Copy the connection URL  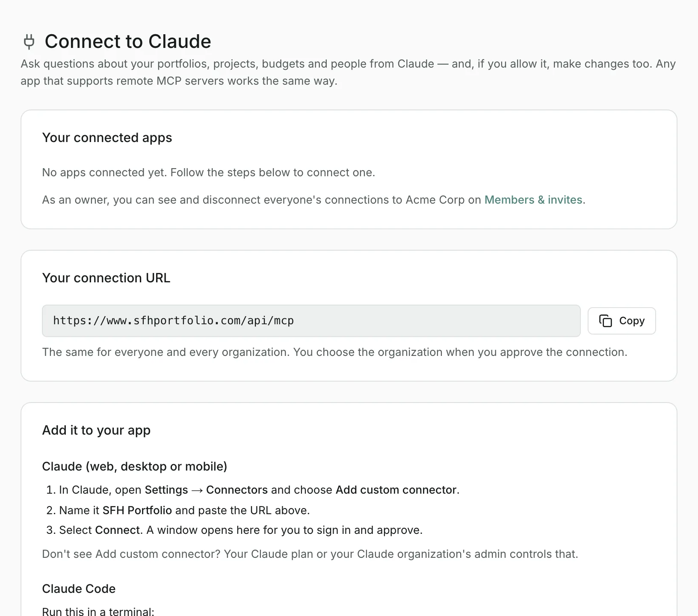(x=621, y=321)
